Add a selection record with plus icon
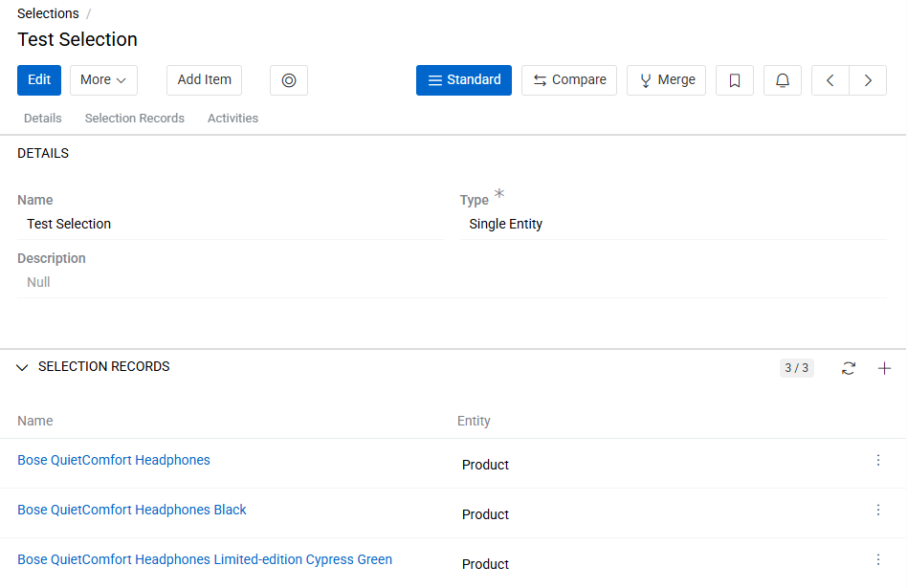 pos(884,368)
